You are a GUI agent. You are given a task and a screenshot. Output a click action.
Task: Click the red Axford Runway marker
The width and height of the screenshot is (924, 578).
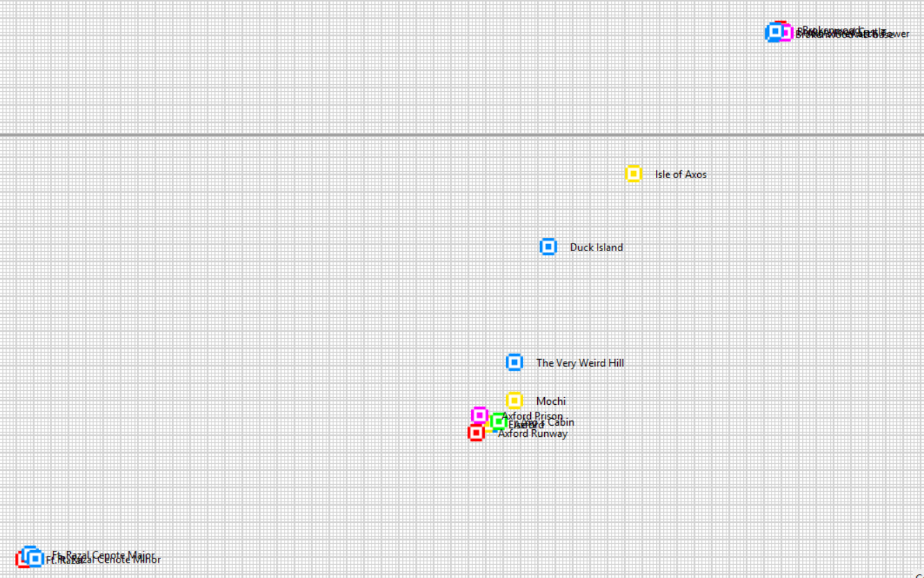(476, 433)
